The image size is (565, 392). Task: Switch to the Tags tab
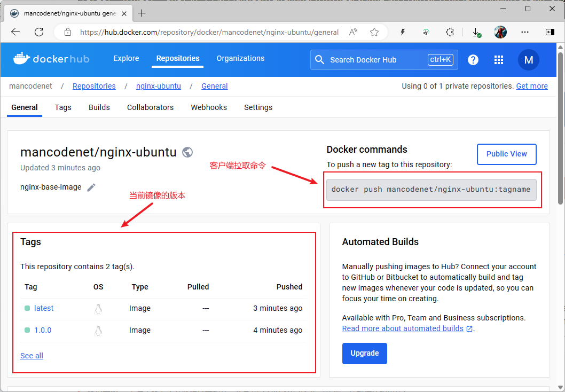(63, 107)
